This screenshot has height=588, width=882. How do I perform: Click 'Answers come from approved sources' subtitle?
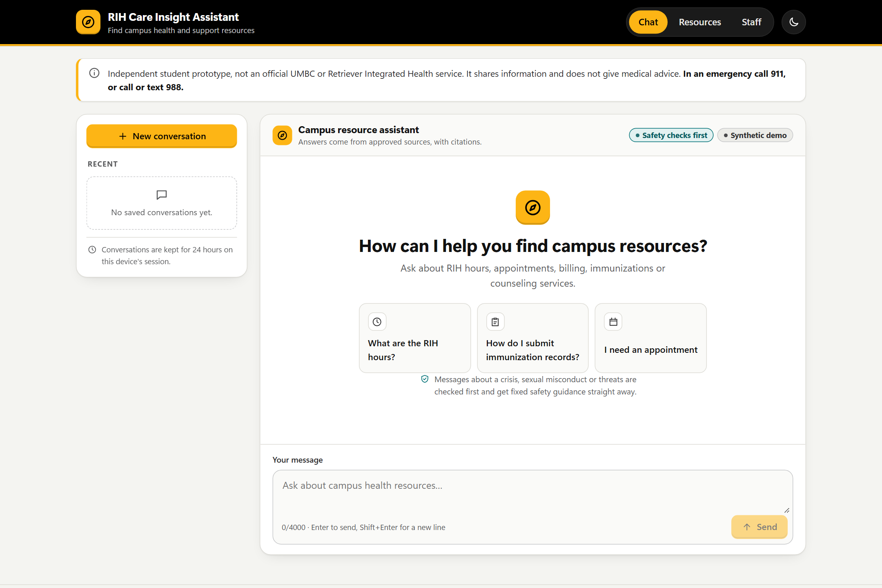390,142
